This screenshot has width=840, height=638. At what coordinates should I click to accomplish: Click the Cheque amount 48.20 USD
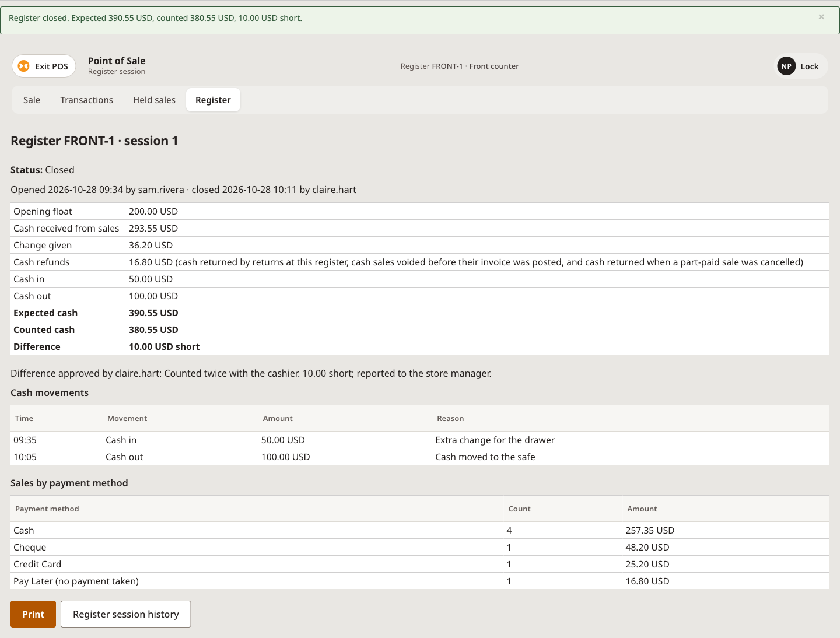pos(647,547)
